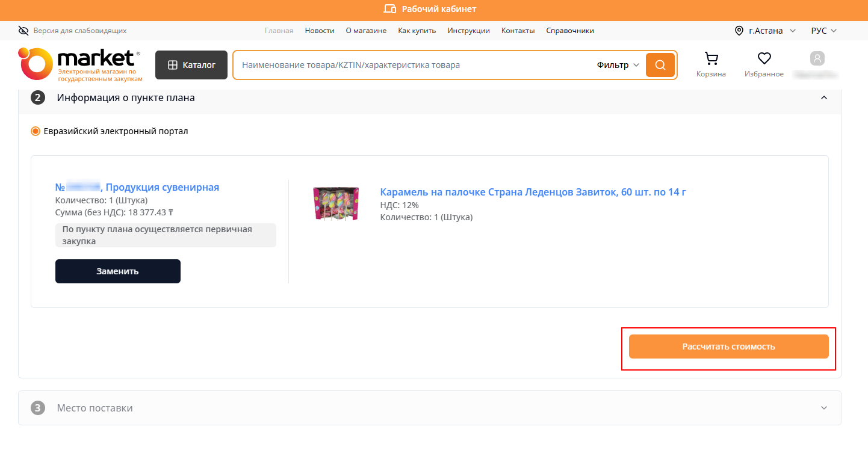Open the shopping cart Корзина icon
Screen dimensions: 868x462
click(711, 59)
